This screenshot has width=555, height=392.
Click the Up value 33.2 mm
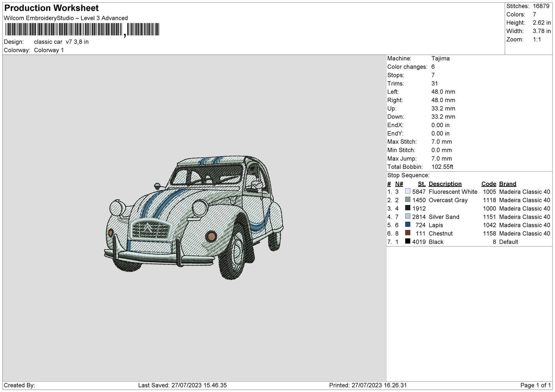(x=443, y=109)
